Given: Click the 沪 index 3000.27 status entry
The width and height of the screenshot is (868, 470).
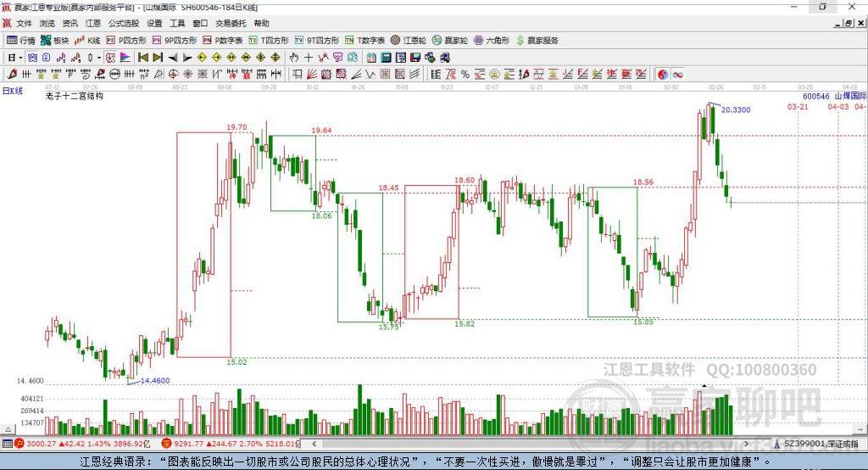Looking at the screenshot, I should [82, 444].
